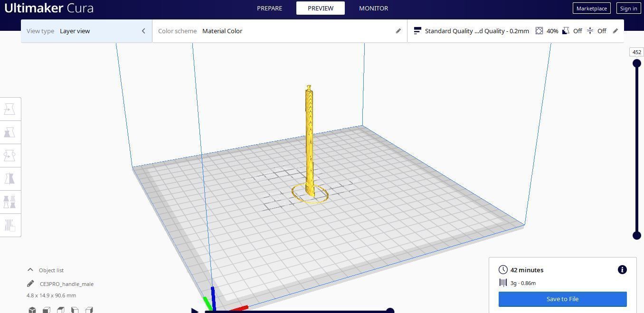Select CE3PRO_handle_male in object list
The image size is (644, 313).
tap(66, 284)
